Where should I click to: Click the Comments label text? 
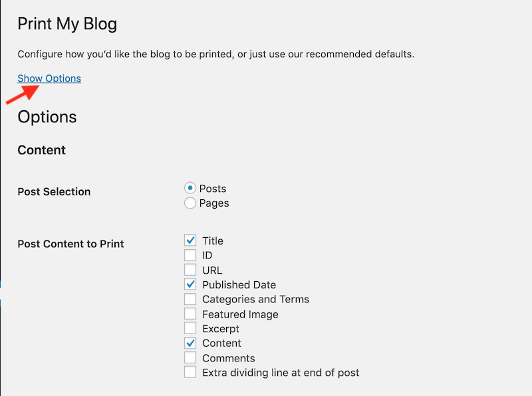[229, 358]
